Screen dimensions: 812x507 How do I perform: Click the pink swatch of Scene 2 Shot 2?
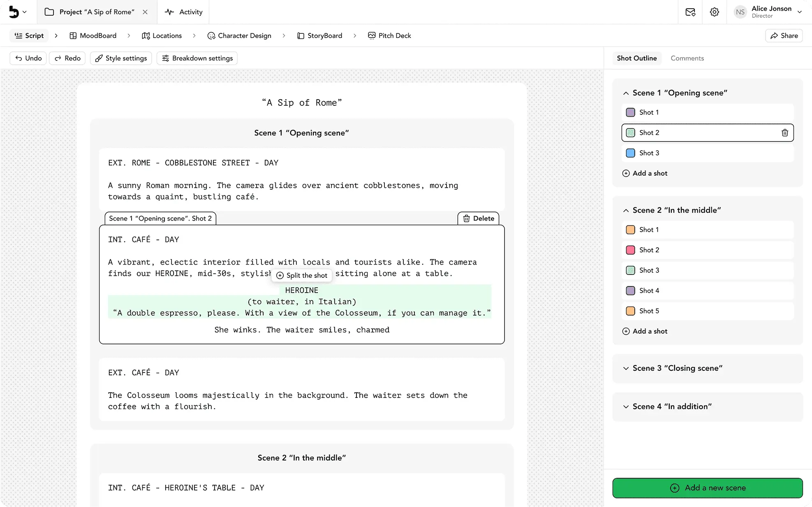tap(630, 250)
